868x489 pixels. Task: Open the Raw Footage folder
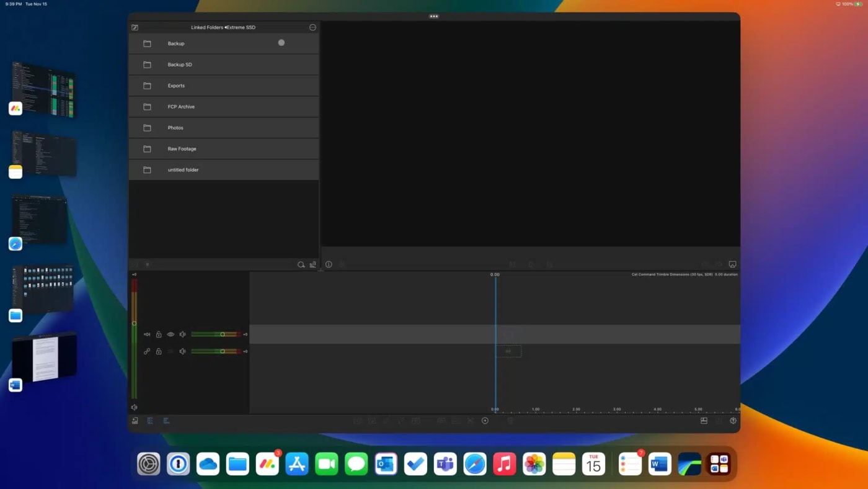[x=182, y=148]
